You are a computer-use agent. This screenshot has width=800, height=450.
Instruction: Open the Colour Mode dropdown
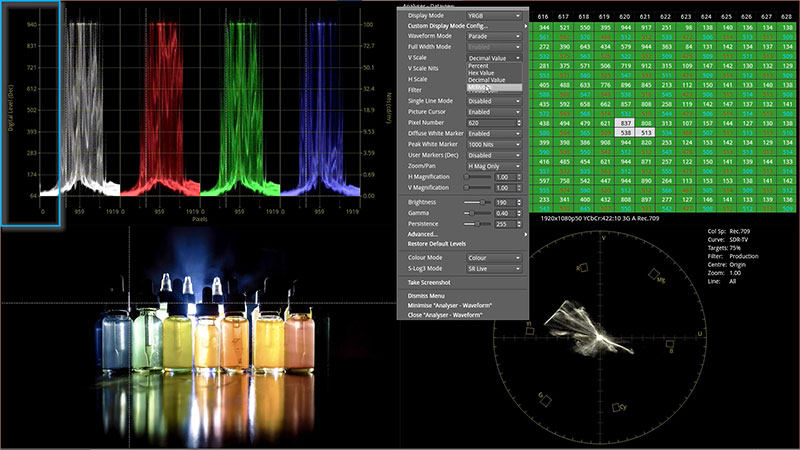[495, 258]
